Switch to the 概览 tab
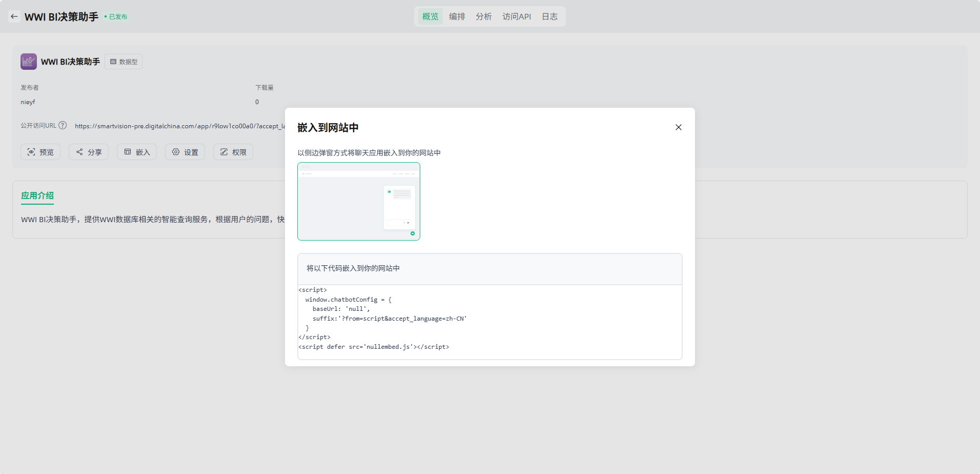The height and width of the screenshot is (474, 980). 430,16
